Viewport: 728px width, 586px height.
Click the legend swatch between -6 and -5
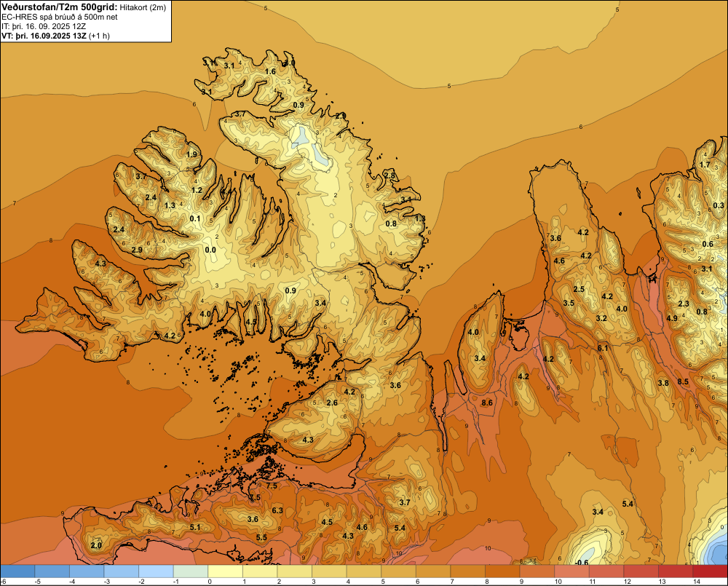(17, 571)
